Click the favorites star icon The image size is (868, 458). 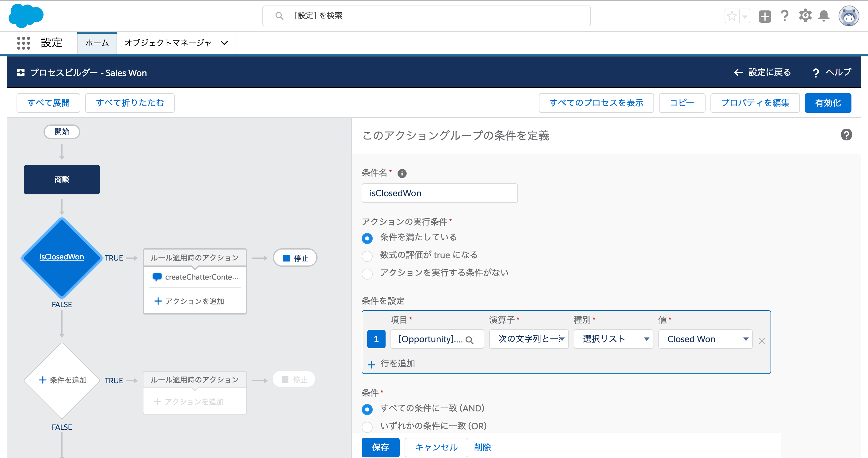point(732,16)
